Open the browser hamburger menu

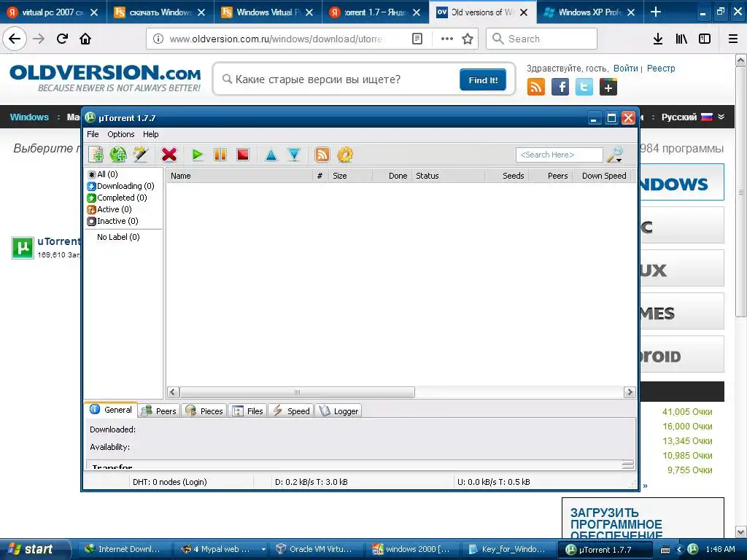pos(733,39)
